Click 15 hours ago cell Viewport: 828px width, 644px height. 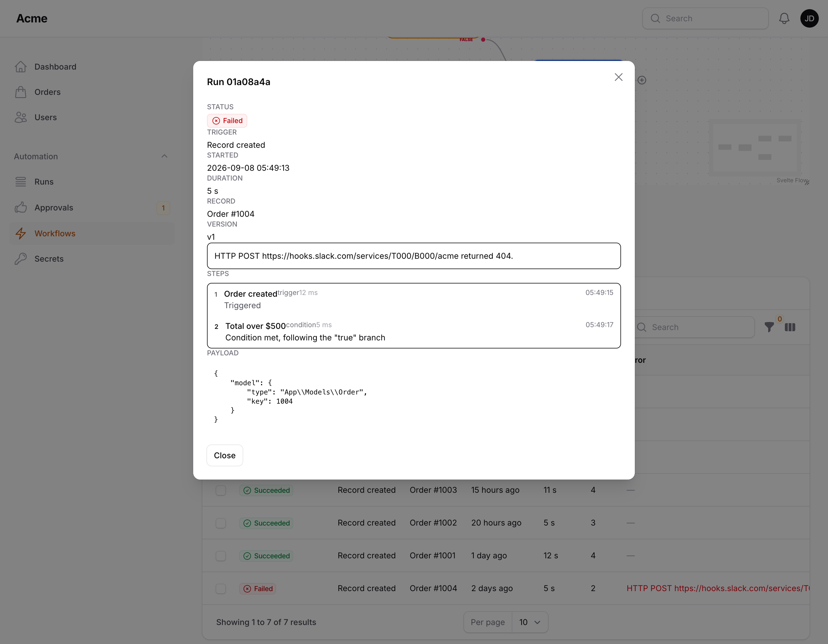point(495,490)
